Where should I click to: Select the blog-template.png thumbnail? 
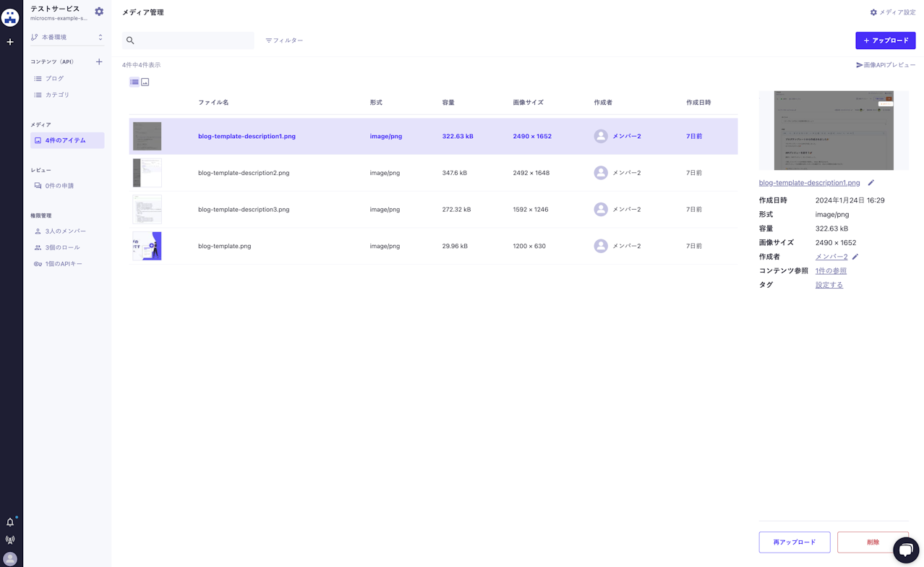[x=147, y=246]
